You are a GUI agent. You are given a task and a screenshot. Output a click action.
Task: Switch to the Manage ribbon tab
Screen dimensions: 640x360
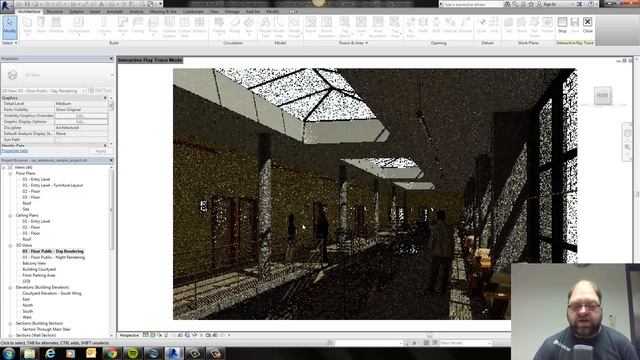[232, 12]
